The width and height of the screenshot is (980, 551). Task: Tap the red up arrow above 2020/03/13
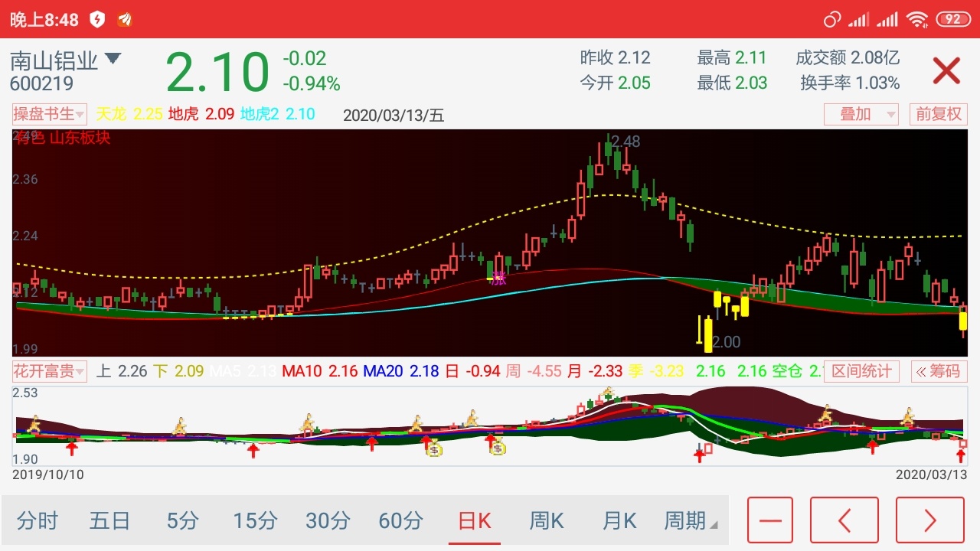pyautogui.click(x=961, y=456)
